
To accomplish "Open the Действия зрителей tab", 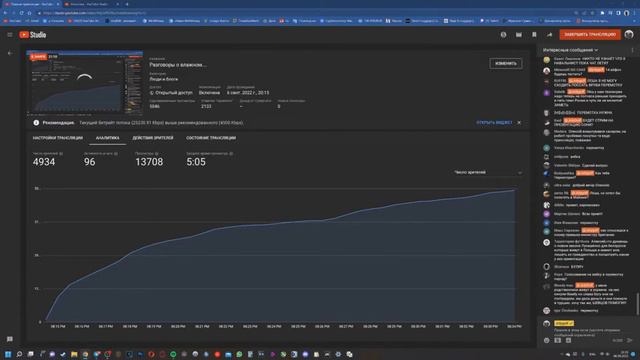I will tap(153, 138).
